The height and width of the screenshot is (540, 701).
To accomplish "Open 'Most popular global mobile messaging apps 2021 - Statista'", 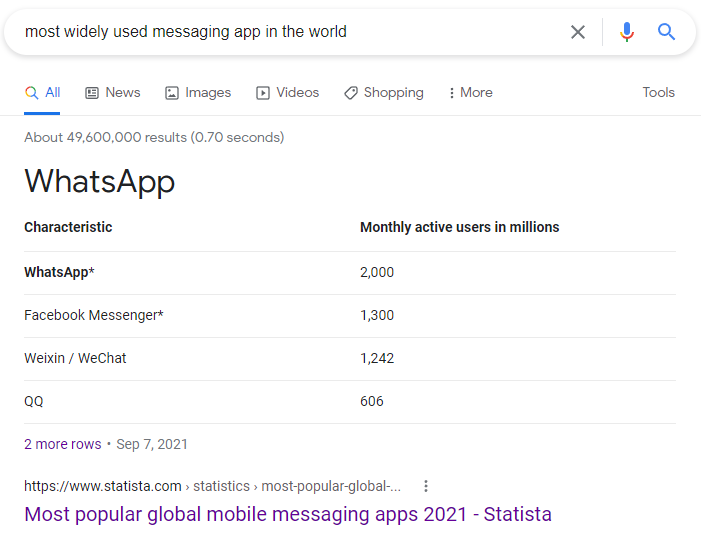I will click(288, 514).
